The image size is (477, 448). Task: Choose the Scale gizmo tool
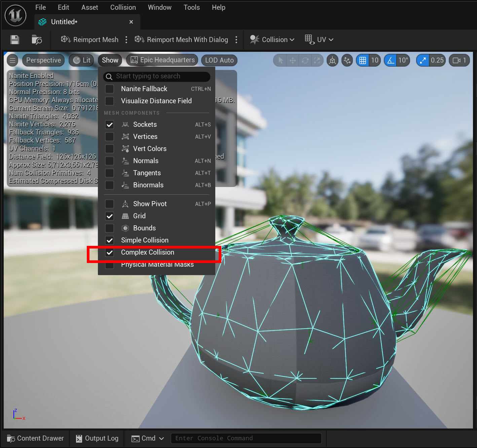317,61
